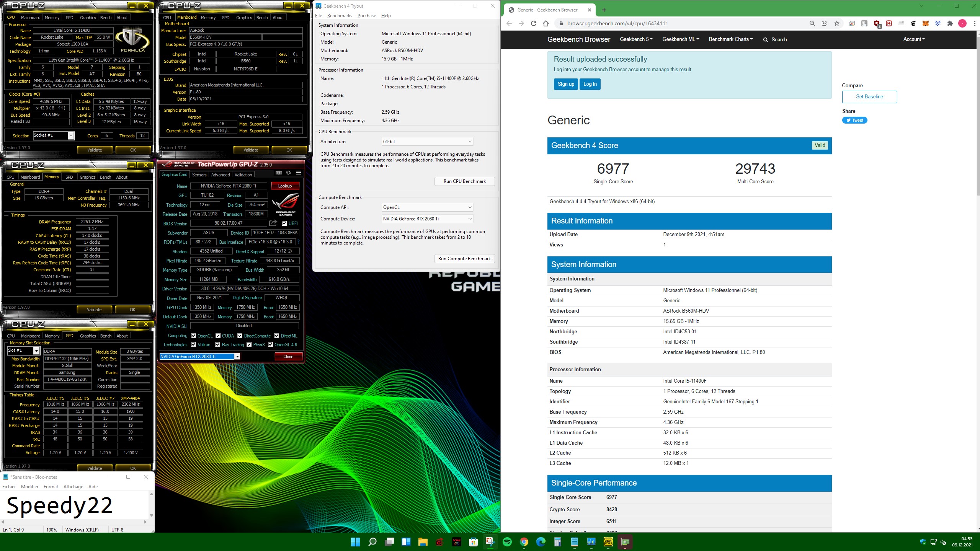This screenshot has height=551, width=980.
Task: Click Search in the Geekbench Browser navbar
Action: [775, 39]
